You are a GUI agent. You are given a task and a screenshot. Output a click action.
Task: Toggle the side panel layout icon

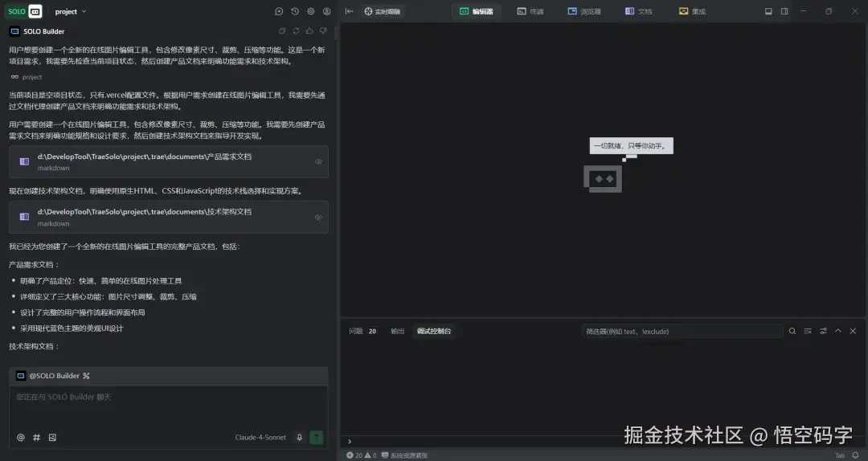point(784,11)
